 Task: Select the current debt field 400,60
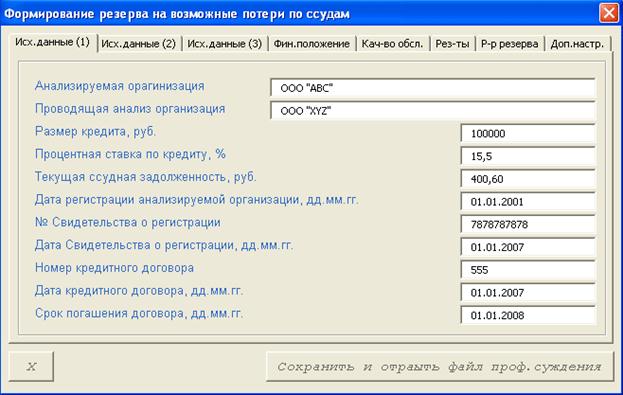[x=528, y=179]
